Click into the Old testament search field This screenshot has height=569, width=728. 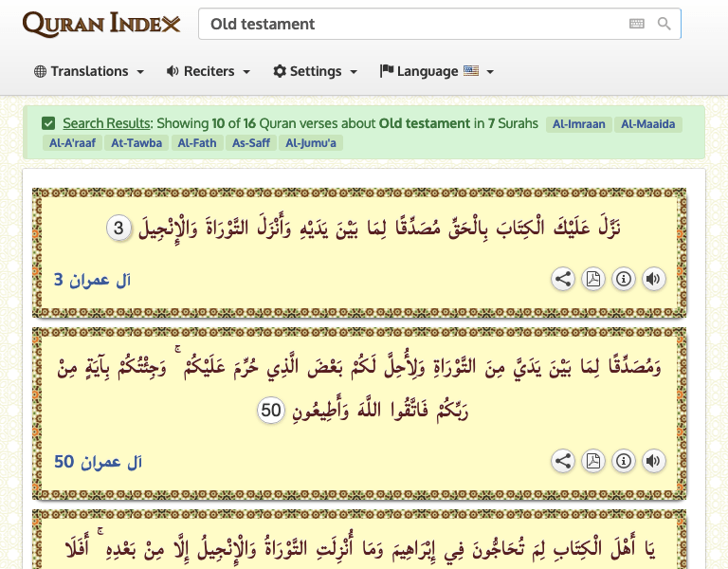pos(408,24)
